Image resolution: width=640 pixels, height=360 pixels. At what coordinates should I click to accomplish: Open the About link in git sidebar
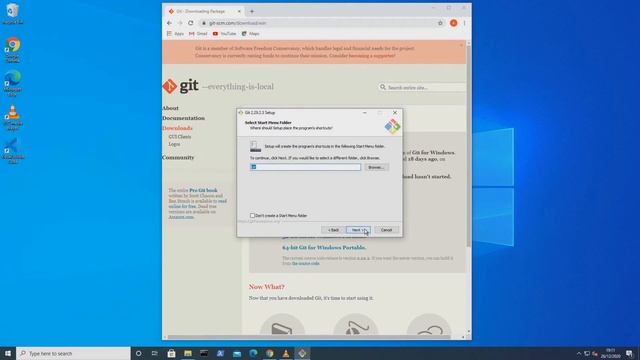tap(170, 108)
